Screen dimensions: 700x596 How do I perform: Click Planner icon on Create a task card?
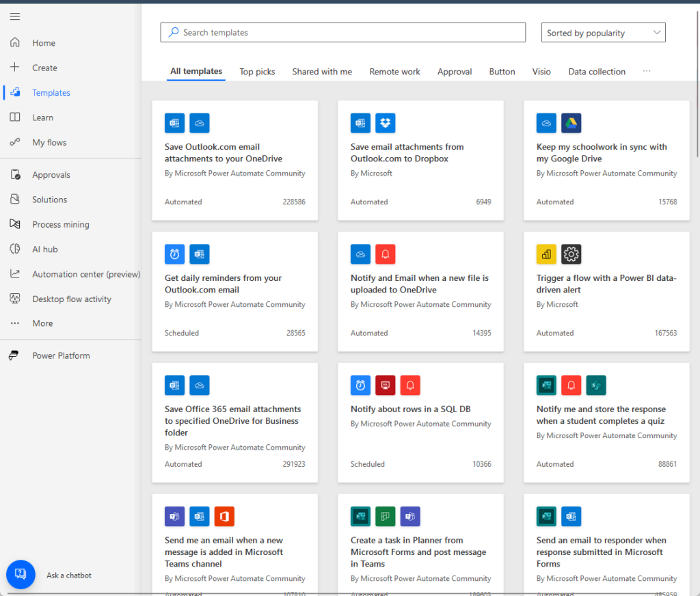(x=386, y=517)
